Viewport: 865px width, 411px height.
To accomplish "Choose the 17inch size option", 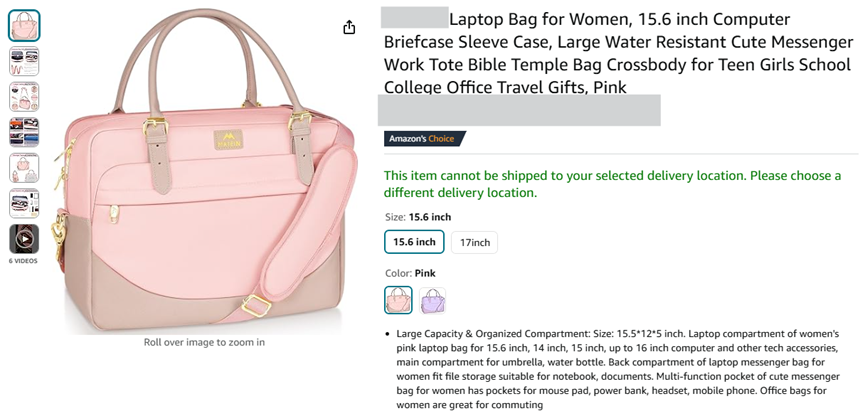I will (474, 242).
